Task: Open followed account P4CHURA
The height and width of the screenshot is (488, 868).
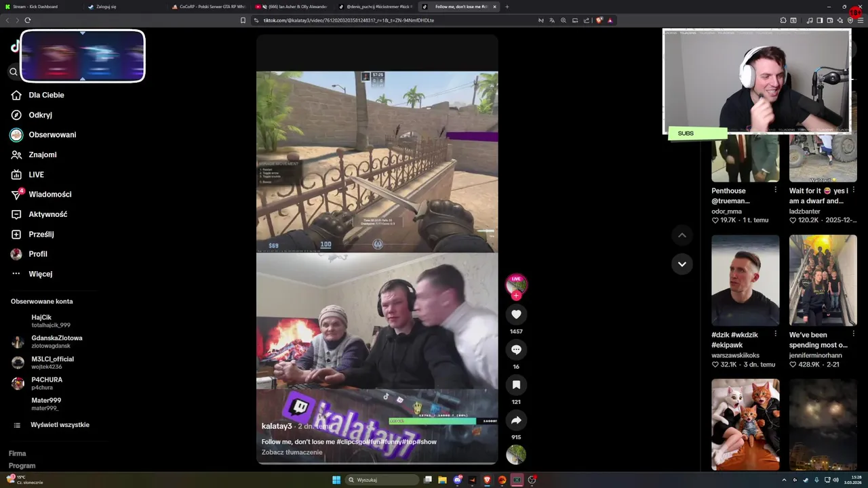Action: 37,384
